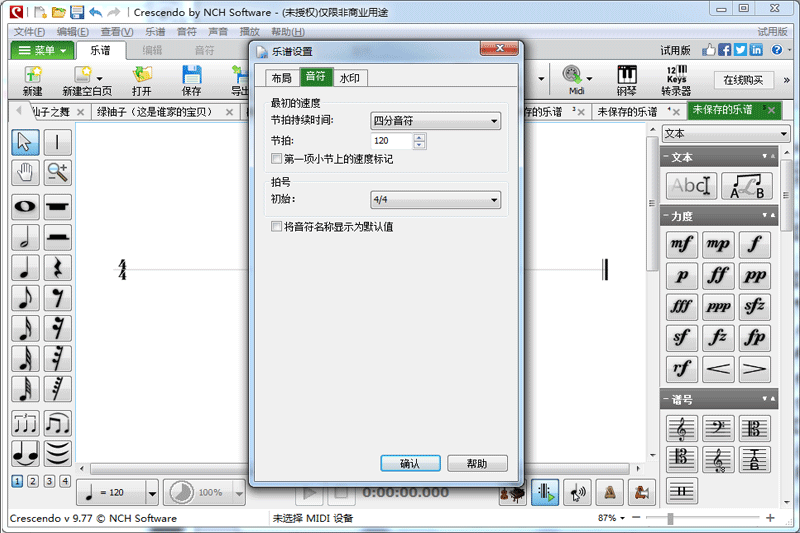Click the New toolbar button

pyautogui.click(x=33, y=81)
